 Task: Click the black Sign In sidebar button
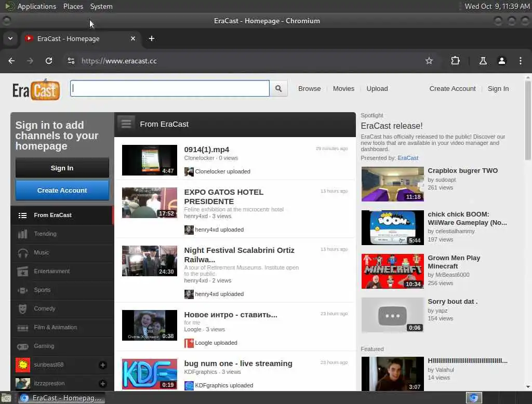click(62, 168)
